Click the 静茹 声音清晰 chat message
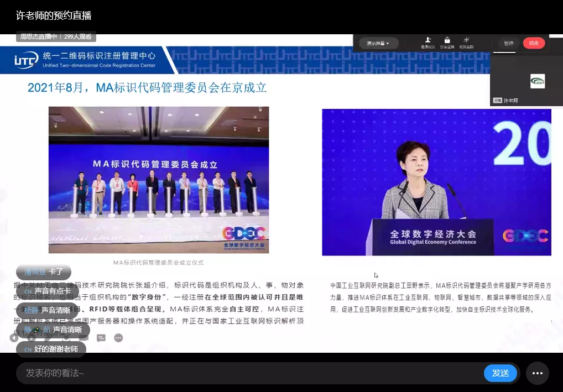This screenshot has width=563, height=392. click(53, 330)
